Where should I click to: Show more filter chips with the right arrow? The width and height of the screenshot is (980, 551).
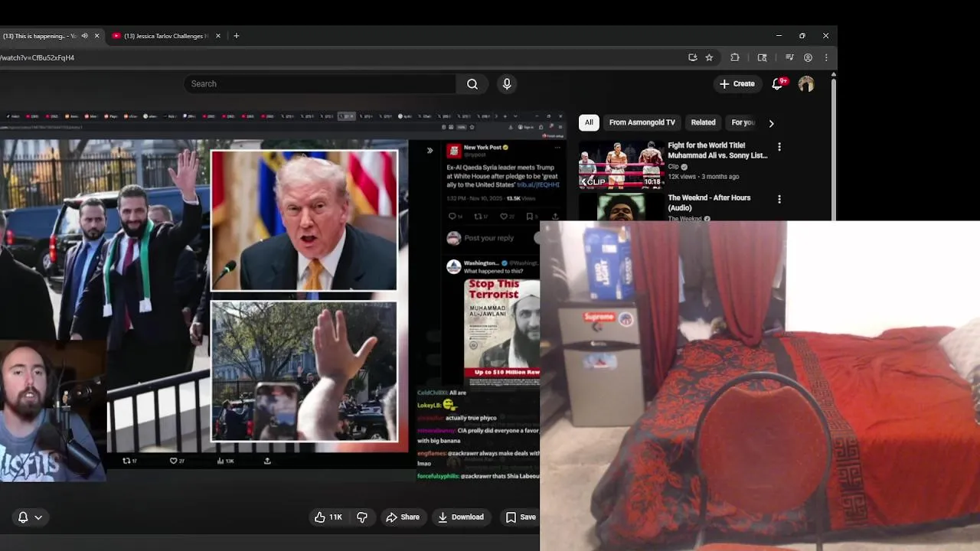click(x=771, y=123)
